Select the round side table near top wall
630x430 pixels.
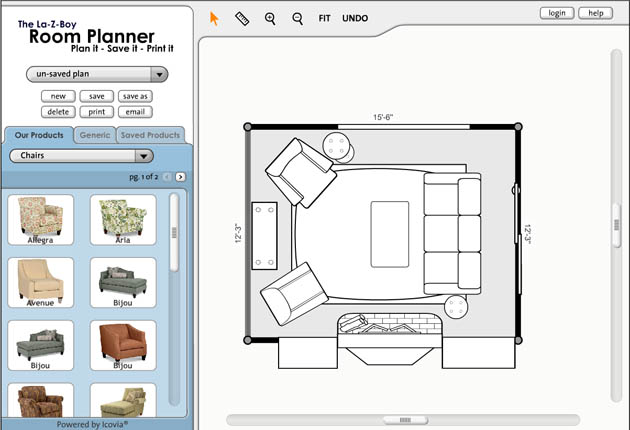pyautogui.click(x=338, y=147)
